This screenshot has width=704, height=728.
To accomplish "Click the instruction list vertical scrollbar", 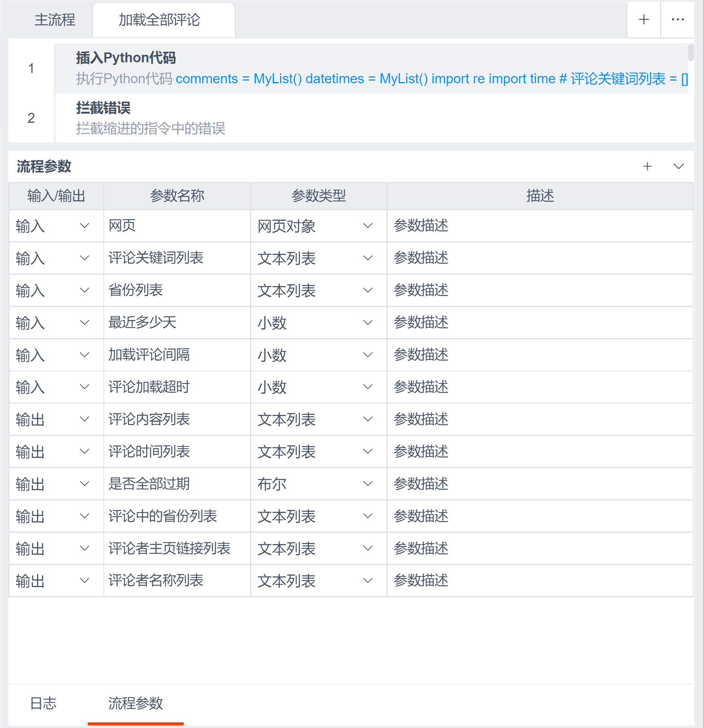I will click(691, 52).
